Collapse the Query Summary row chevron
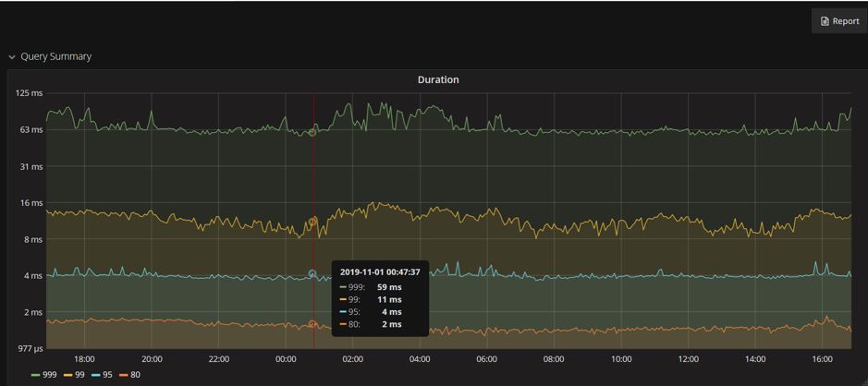Viewport: 868px width, 386px height. pos(12,57)
